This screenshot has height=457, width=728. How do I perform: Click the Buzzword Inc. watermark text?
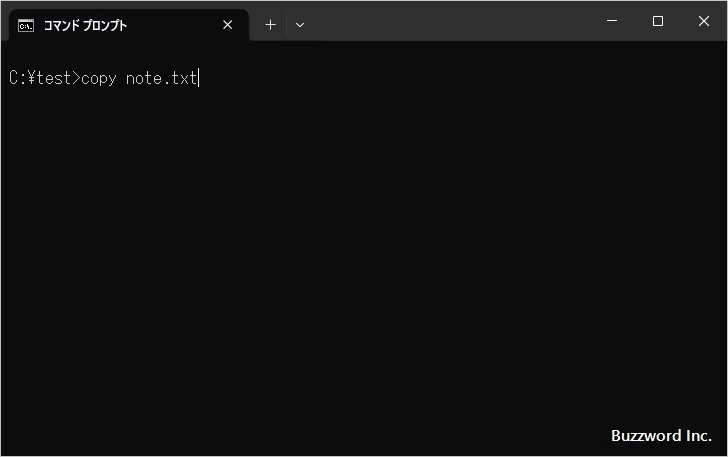[x=661, y=436]
